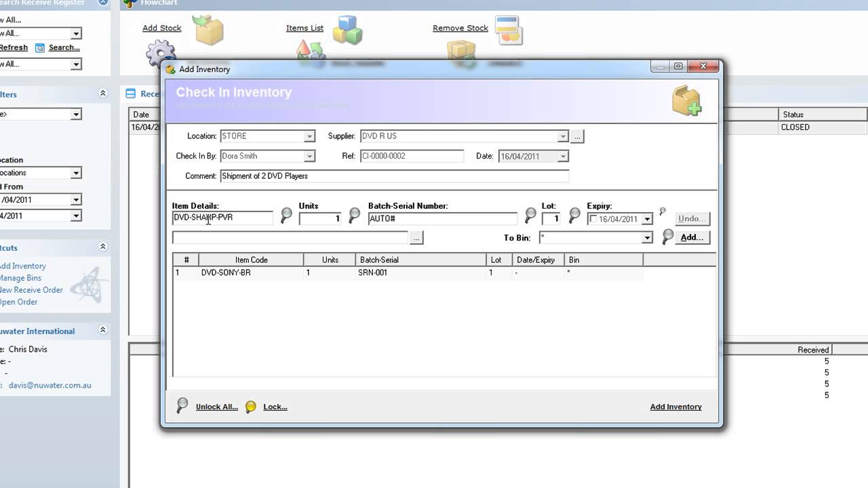Image resolution: width=868 pixels, height=488 pixels.
Task: Click the magnifier icon beside Unlock All
Action: click(x=182, y=405)
